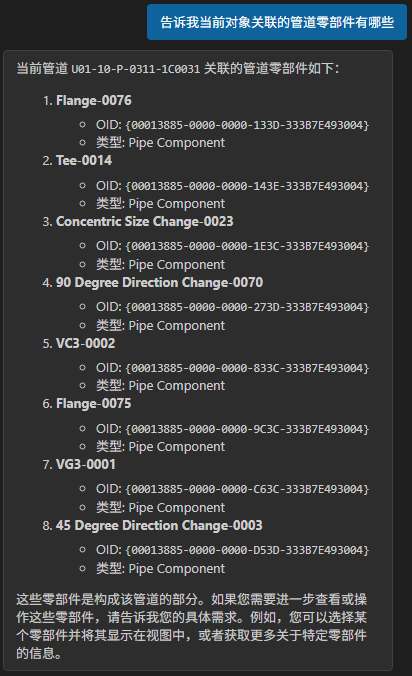The width and height of the screenshot is (412, 676).
Task: Click 90 Degree Direction Change-0070 item
Action: (159, 282)
